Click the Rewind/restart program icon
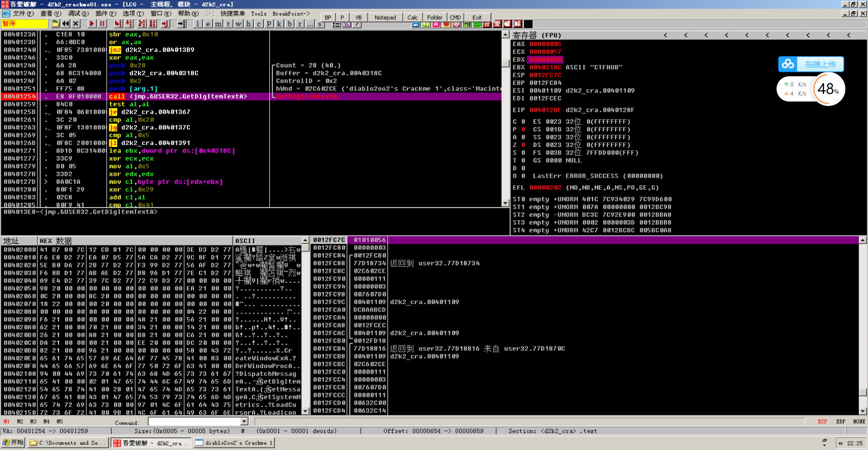The image size is (868, 450). point(66,24)
